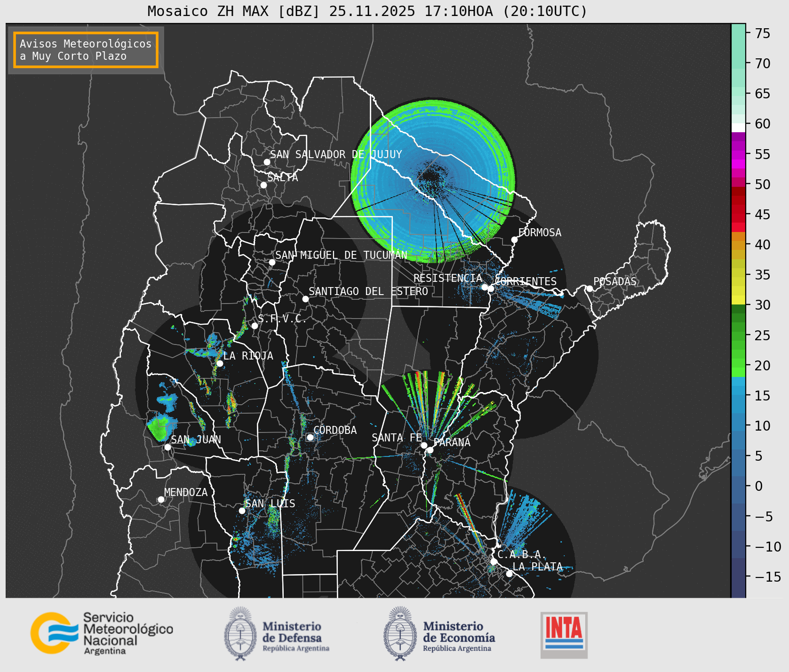Click the Avisos Meteorológicos a Muy Corto Plazo box
789x672 pixels.
coord(86,50)
